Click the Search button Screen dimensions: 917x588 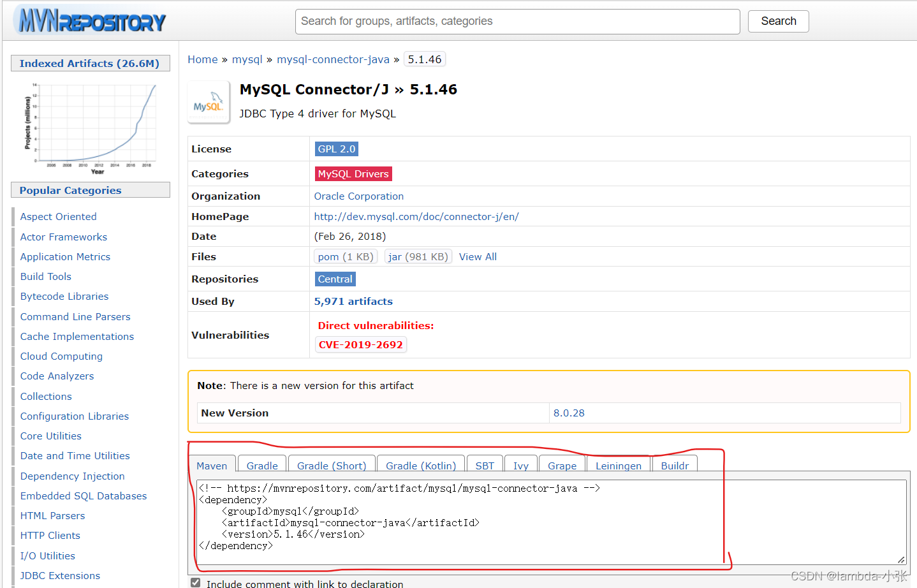778,21
